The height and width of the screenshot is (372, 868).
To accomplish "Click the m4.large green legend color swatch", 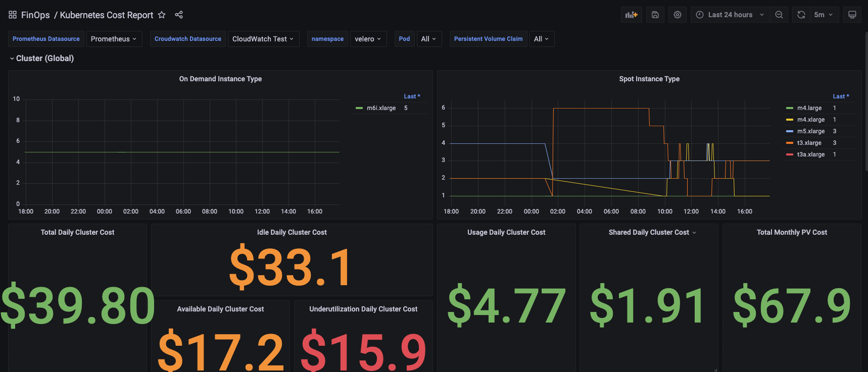I will point(790,108).
